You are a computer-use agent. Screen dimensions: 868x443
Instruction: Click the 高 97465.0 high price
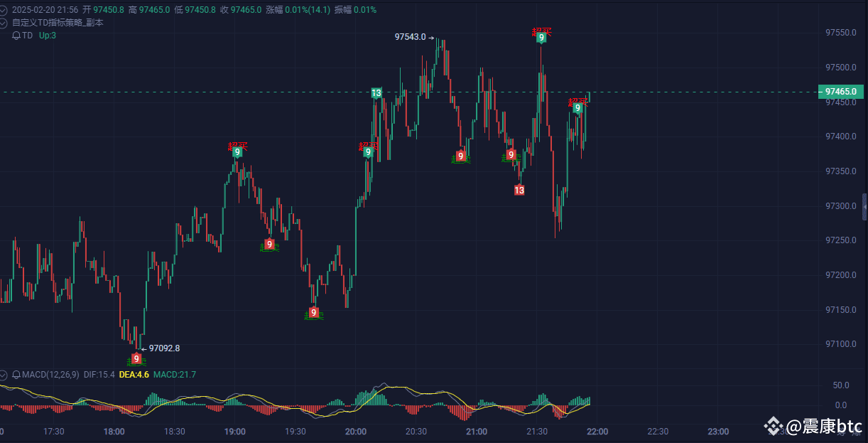point(149,10)
